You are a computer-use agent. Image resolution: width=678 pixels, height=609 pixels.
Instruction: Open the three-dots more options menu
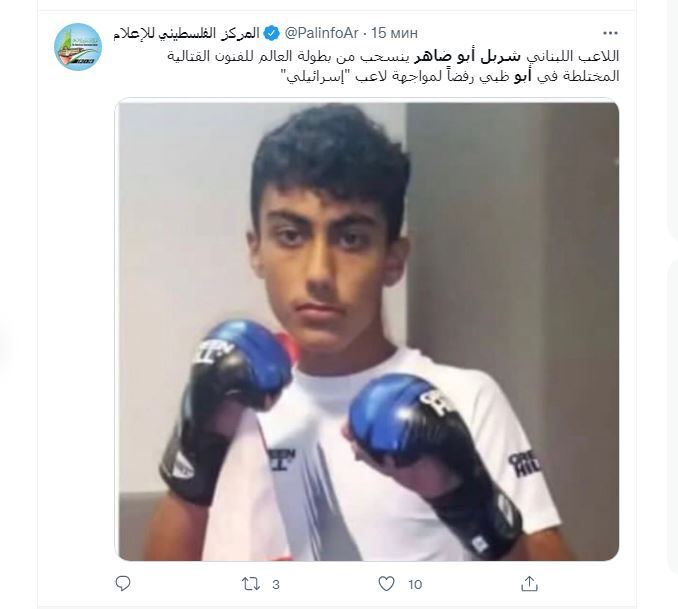coord(610,33)
